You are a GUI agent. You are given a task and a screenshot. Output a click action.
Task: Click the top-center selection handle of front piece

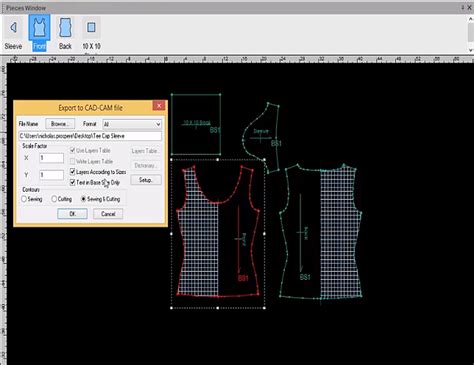click(218, 160)
